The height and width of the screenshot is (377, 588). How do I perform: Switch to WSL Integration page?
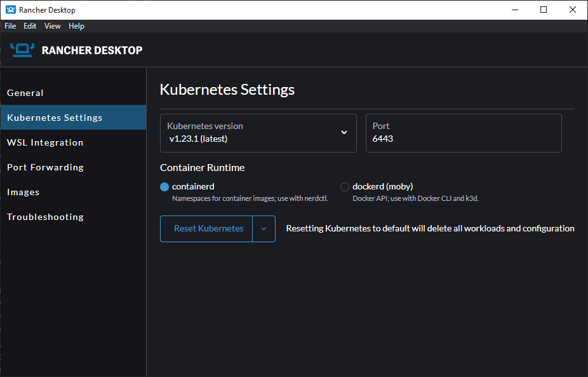[45, 142]
